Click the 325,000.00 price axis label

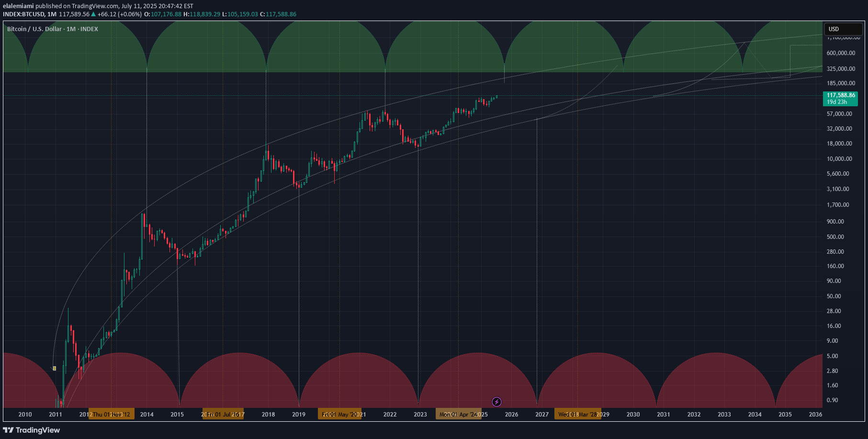click(841, 69)
